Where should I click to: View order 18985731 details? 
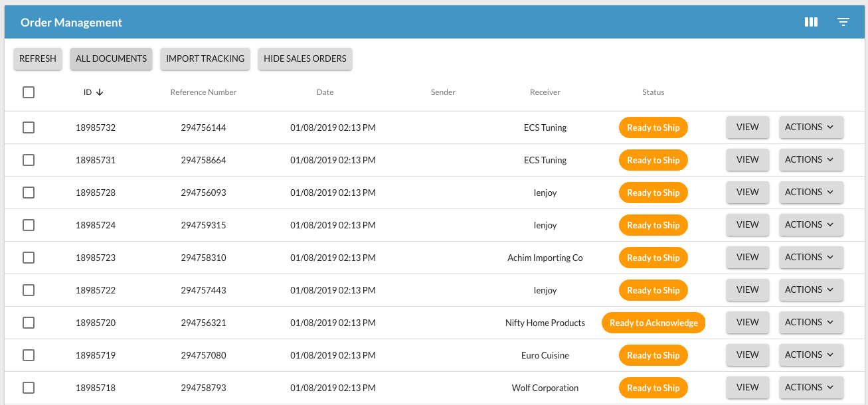pos(747,160)
